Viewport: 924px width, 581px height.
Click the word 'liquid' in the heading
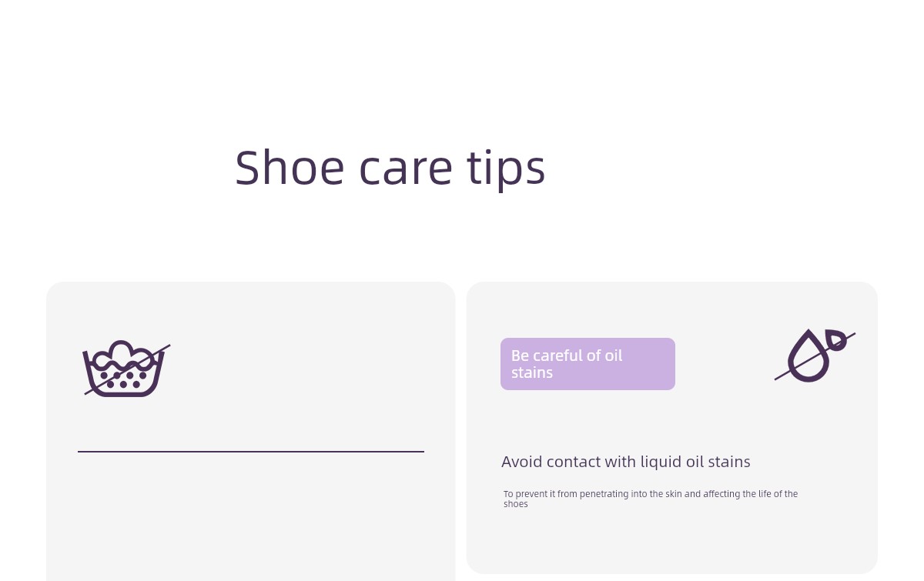[x=661, y=462]
